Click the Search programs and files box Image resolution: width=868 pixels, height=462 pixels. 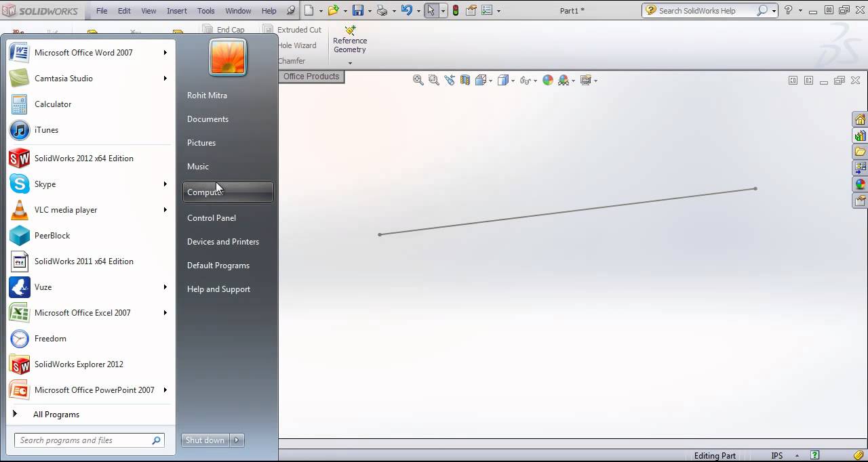[x=89, y=440]
